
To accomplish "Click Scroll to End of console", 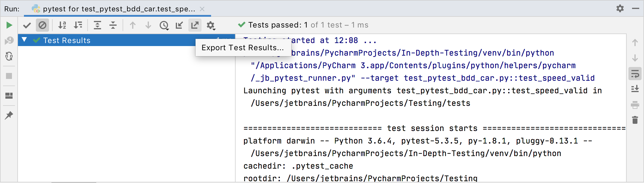I will click(x=635, y=89).
